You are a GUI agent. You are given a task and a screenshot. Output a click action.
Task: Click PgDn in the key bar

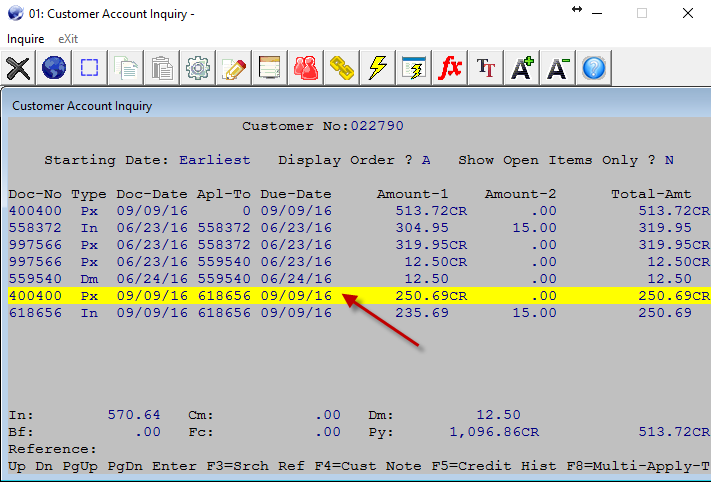coord(125,466)
